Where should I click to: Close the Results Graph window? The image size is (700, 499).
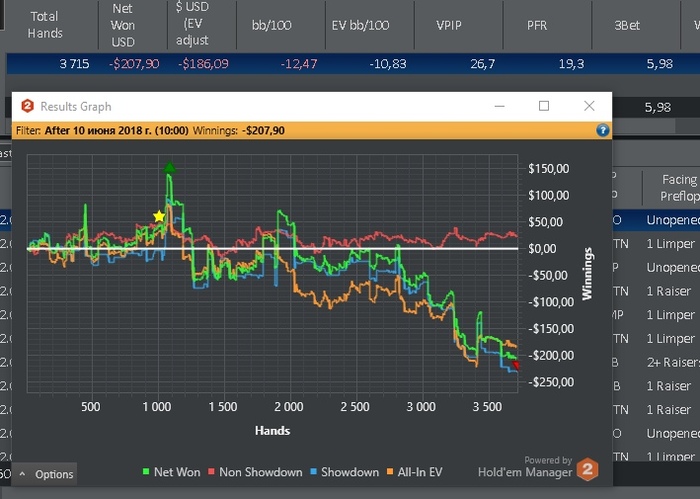(589, 106)
